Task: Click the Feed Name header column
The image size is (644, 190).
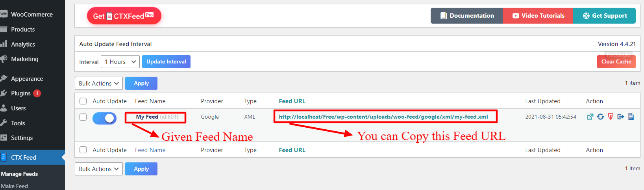Action: tap(150, 101)
